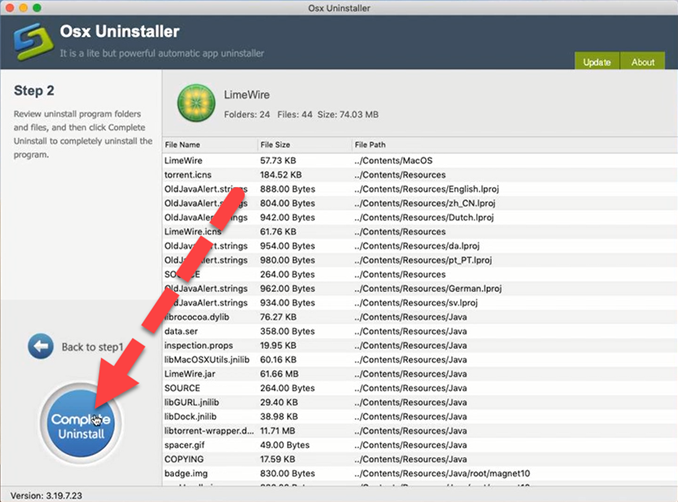Open the About tab

tap(643, 61)
